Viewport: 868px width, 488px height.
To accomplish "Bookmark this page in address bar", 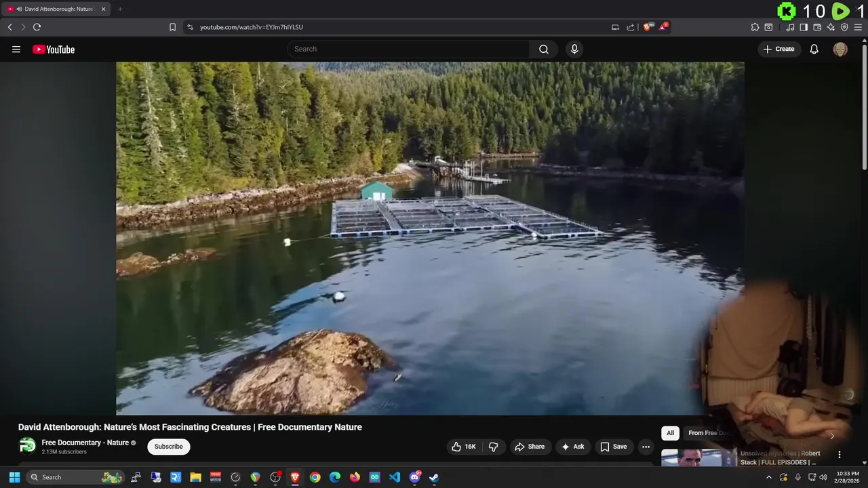I will tap(172, 27).
